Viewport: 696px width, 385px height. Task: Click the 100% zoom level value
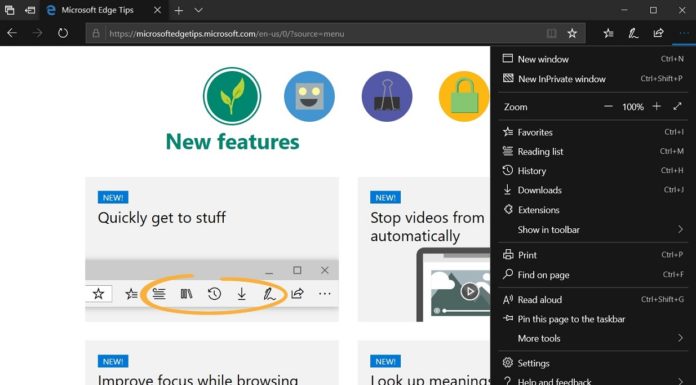[x=633, y=107]
